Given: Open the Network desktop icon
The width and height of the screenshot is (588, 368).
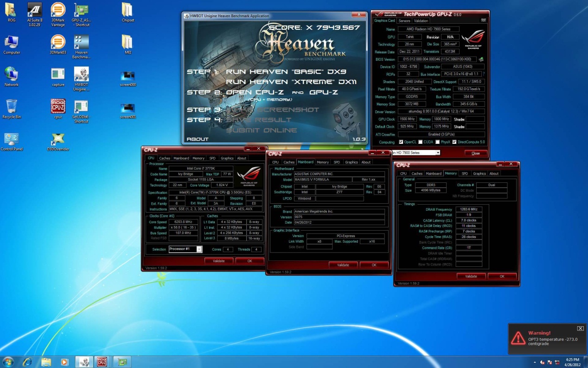Looking at the screenshot, I should pyautogui.click(x=12, y=77).
